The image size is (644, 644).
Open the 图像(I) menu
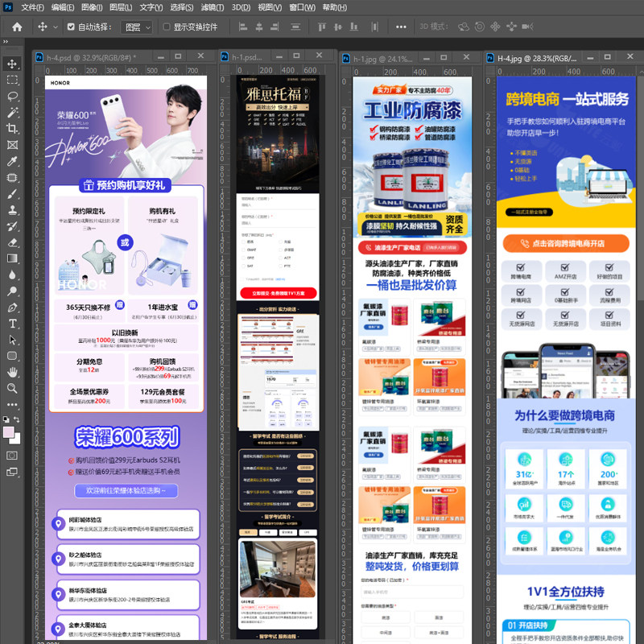coord(92,7)
